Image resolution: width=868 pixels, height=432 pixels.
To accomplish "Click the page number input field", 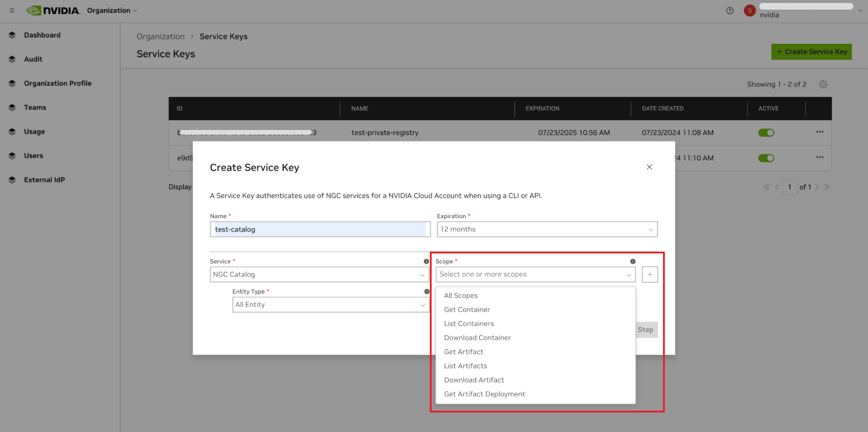I will [789, 187].
